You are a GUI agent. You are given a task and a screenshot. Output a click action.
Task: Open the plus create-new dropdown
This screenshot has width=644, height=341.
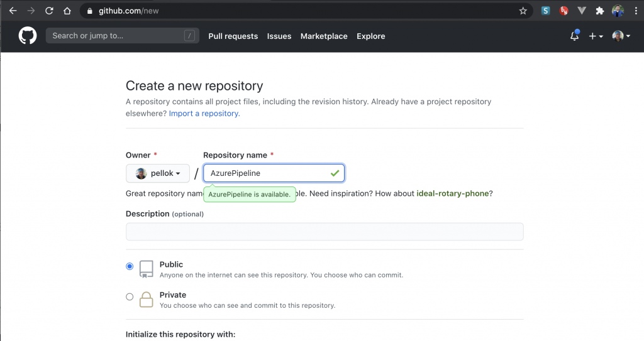(596, 36)
